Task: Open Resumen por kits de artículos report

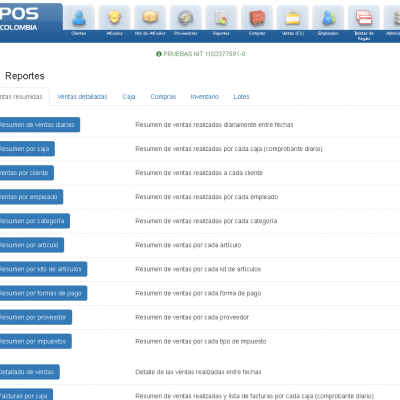Action: pos(43,269)
